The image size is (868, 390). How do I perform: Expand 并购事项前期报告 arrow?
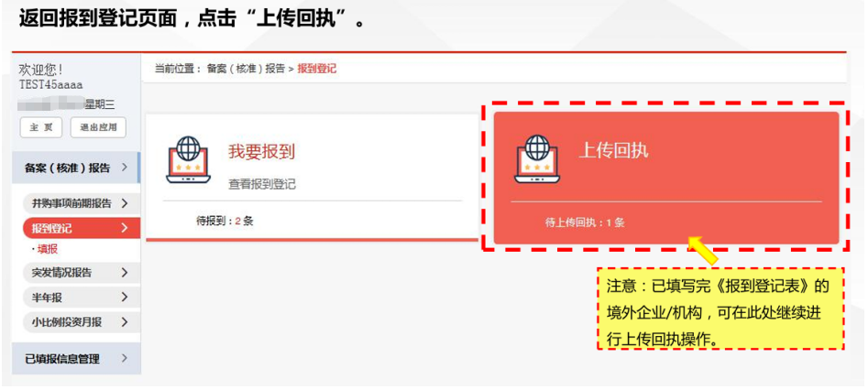click(124, 203)
